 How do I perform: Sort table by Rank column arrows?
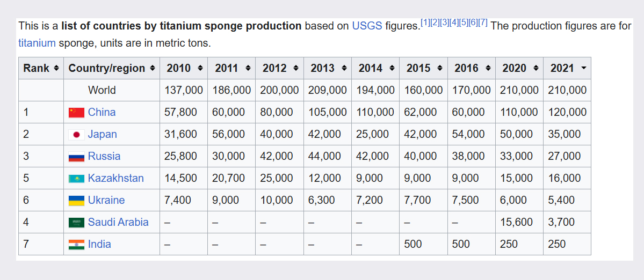(56, 69)
